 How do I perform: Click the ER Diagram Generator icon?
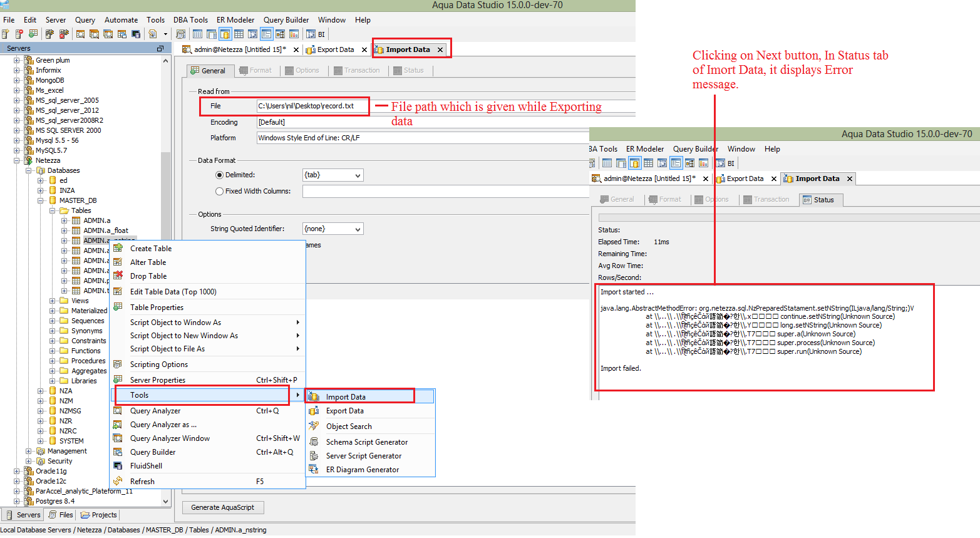click(314, 469)
